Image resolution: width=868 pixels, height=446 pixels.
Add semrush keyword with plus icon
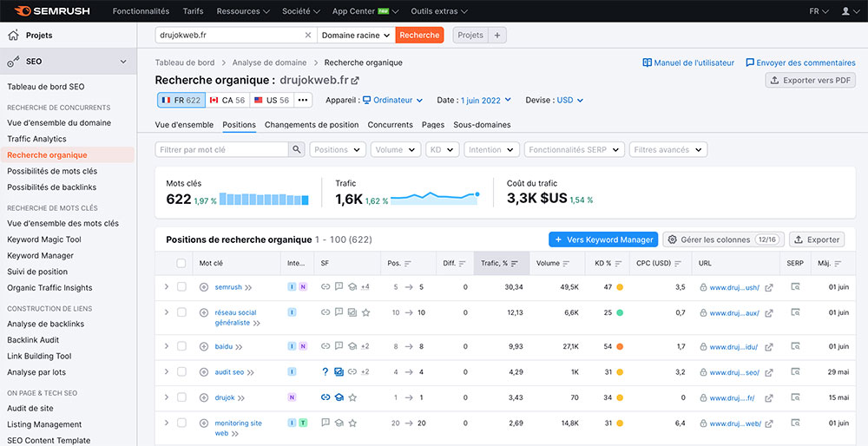[x=204, y=287]
